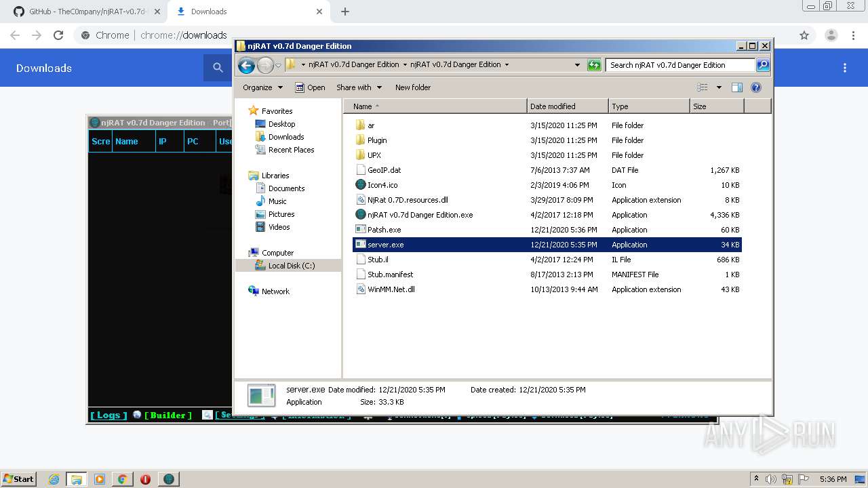868x488 pixels.
Task: Open Explorer help with the question icon
Action: pyautogui.click(x=756, y=87)
